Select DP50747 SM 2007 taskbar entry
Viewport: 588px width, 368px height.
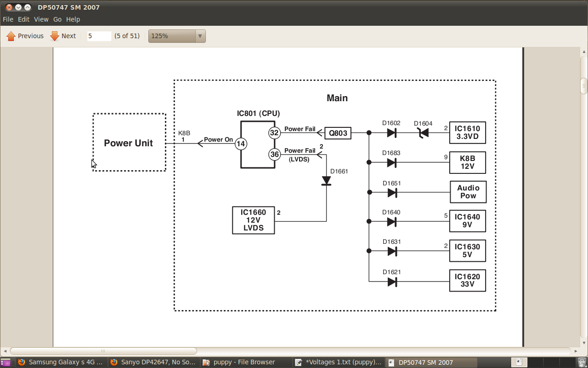click(x=430, y=362)
